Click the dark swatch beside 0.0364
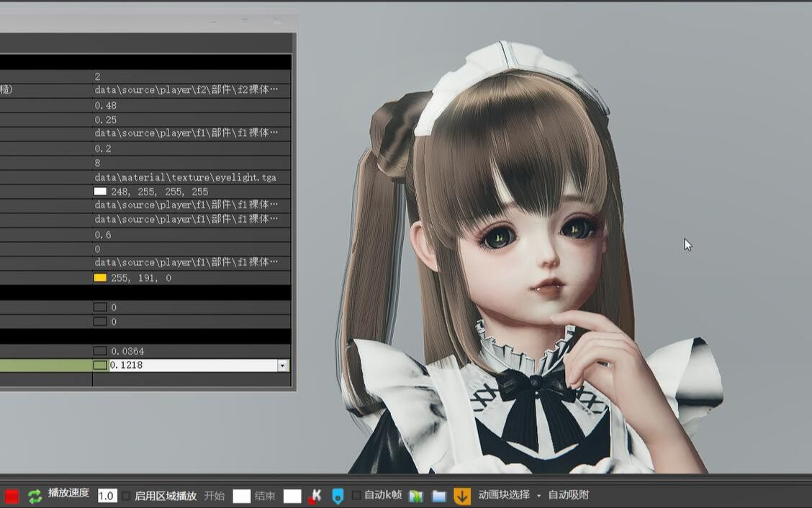Screen dimensions: 812x508 point(100,351)
